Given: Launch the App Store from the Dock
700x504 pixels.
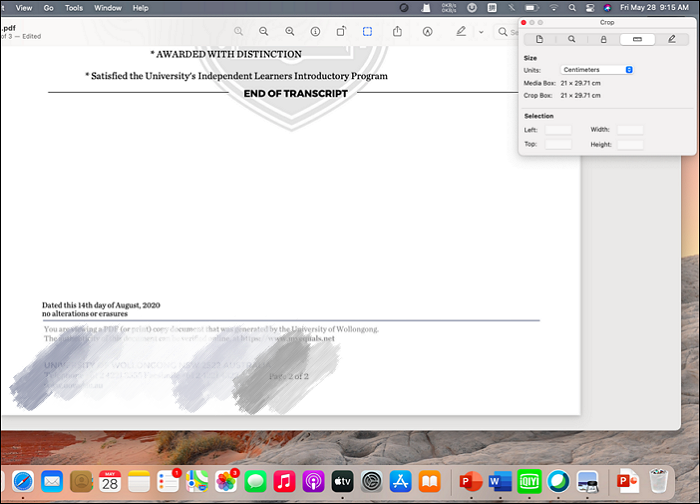Looking at the screenshot, I should (401, 482).
